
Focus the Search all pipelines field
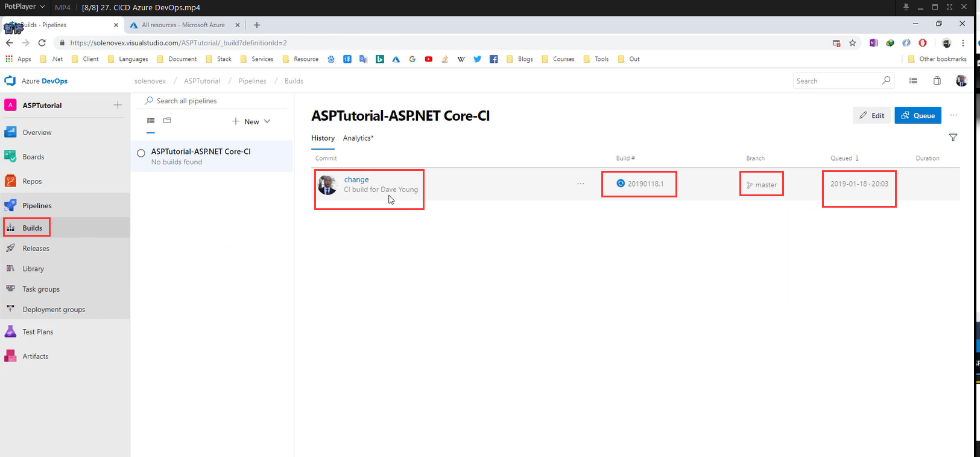(215, 101)
